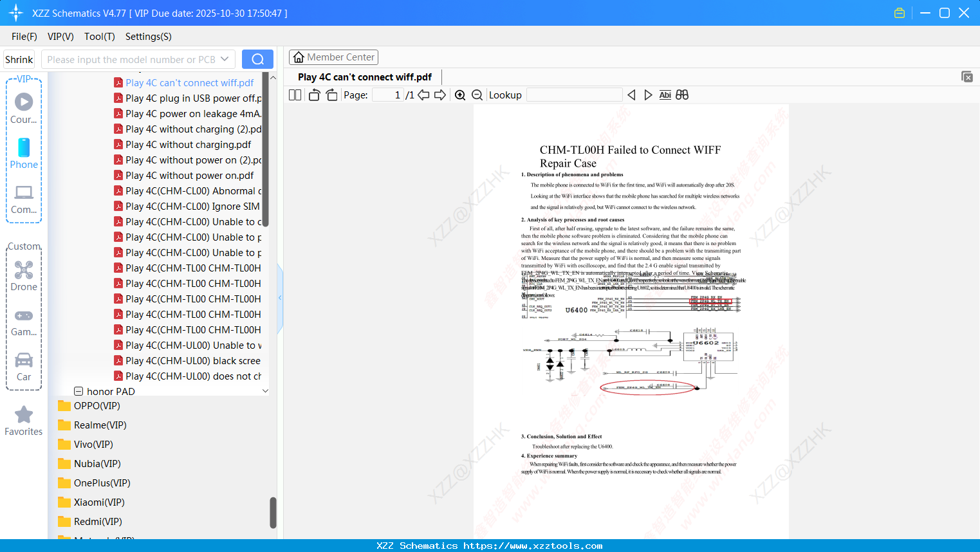Open 'Play 4C(CHM-UL00) Unable to' file

[x=188, y=345]
